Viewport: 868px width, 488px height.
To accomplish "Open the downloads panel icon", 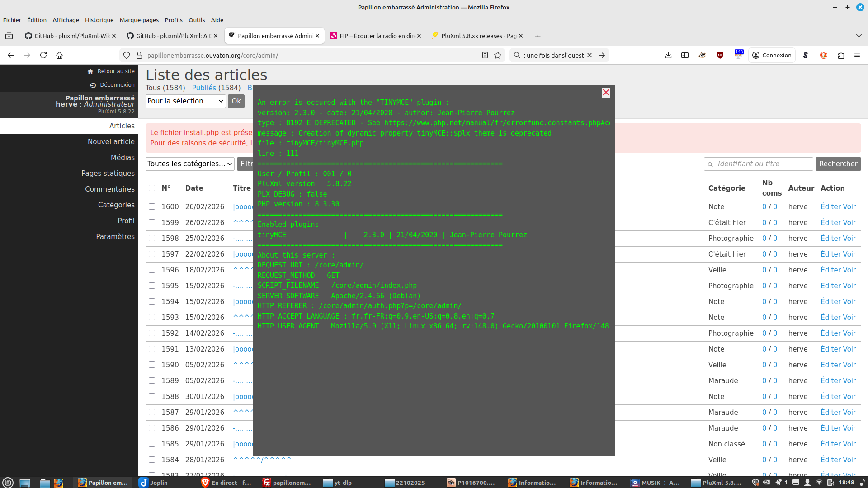I will (668, 55).
